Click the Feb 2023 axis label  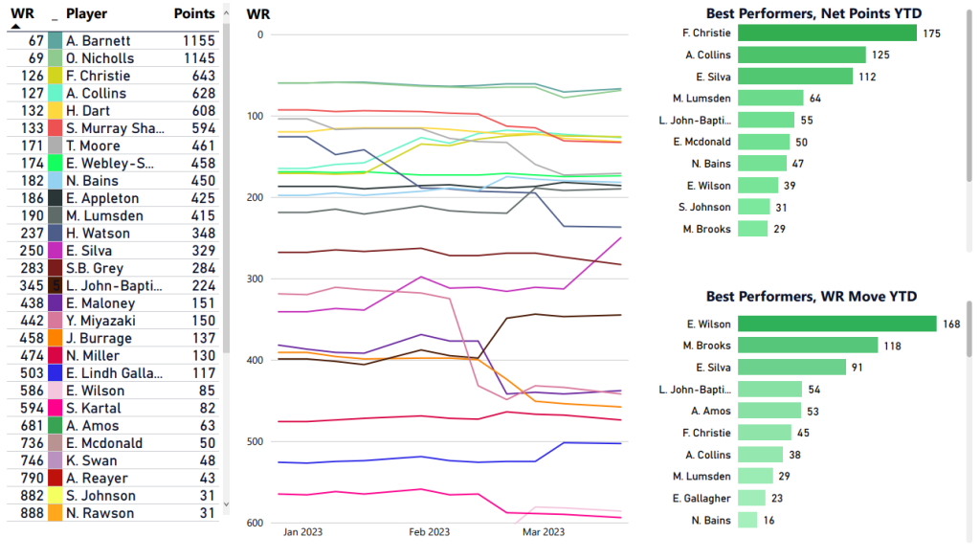[429, 531]
